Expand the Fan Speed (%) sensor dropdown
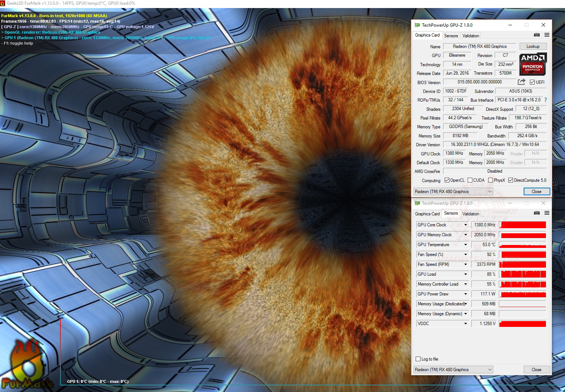Screen dimensions: 565x392 (465, 255)
